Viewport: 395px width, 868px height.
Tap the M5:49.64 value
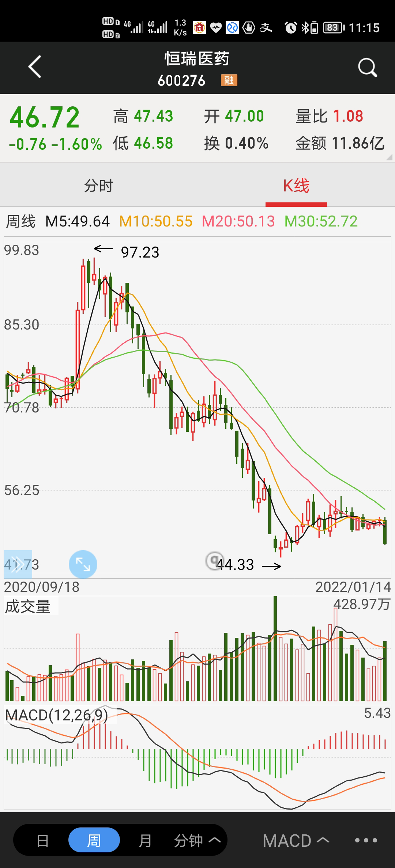[x=78, y=221]
